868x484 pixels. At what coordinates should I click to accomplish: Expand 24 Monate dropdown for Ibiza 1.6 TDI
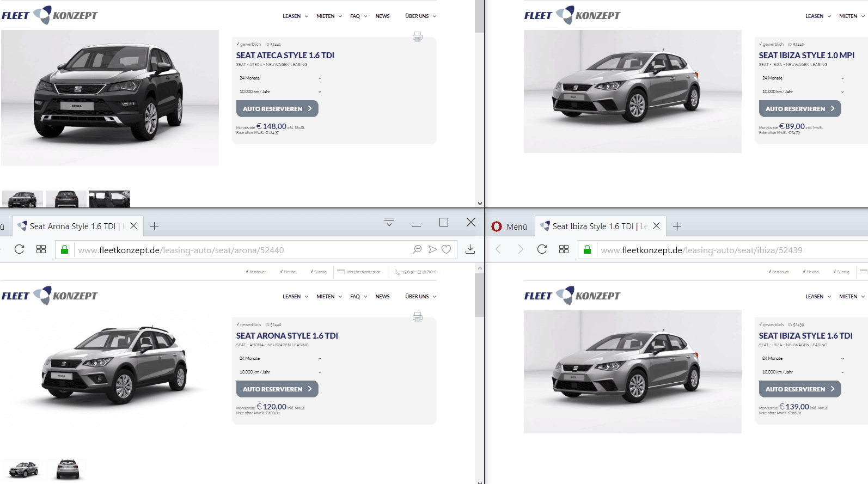tap(803, 358)
